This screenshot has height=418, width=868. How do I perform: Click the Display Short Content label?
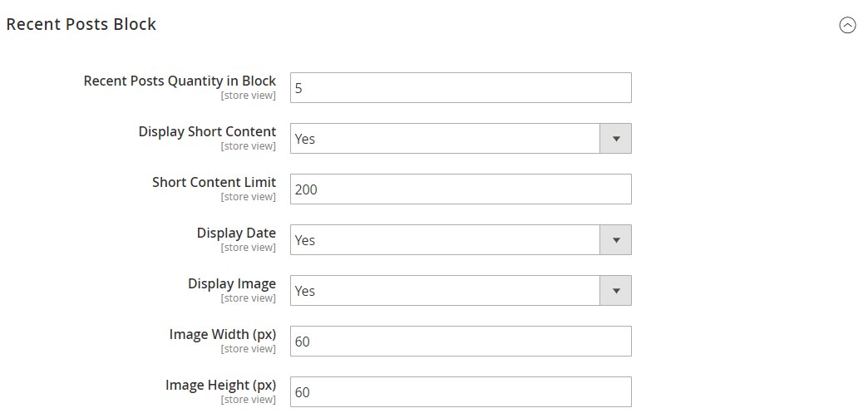[207, 131]
